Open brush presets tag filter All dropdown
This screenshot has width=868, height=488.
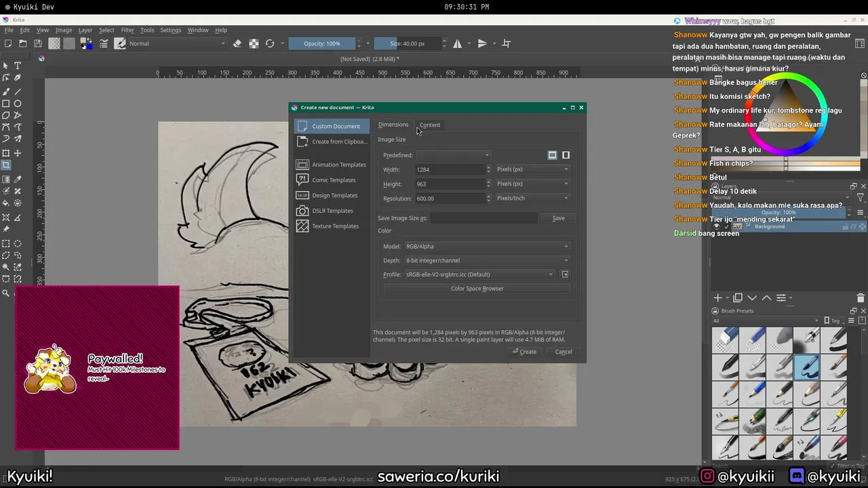[x=766, y=321]
